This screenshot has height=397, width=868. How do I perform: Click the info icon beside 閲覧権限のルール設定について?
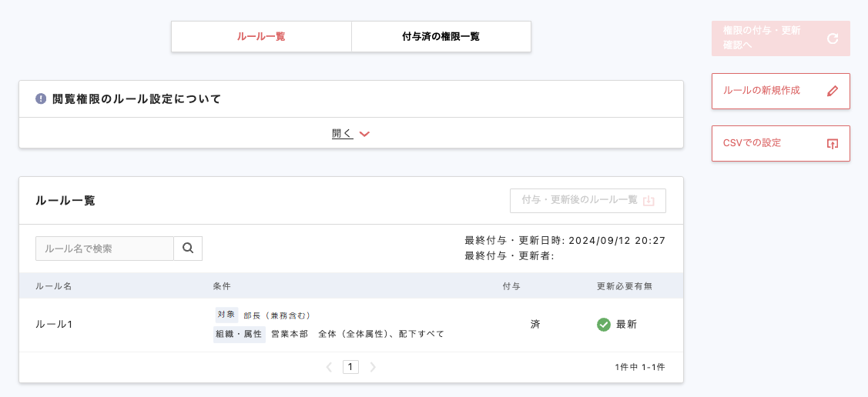(41, 98)
